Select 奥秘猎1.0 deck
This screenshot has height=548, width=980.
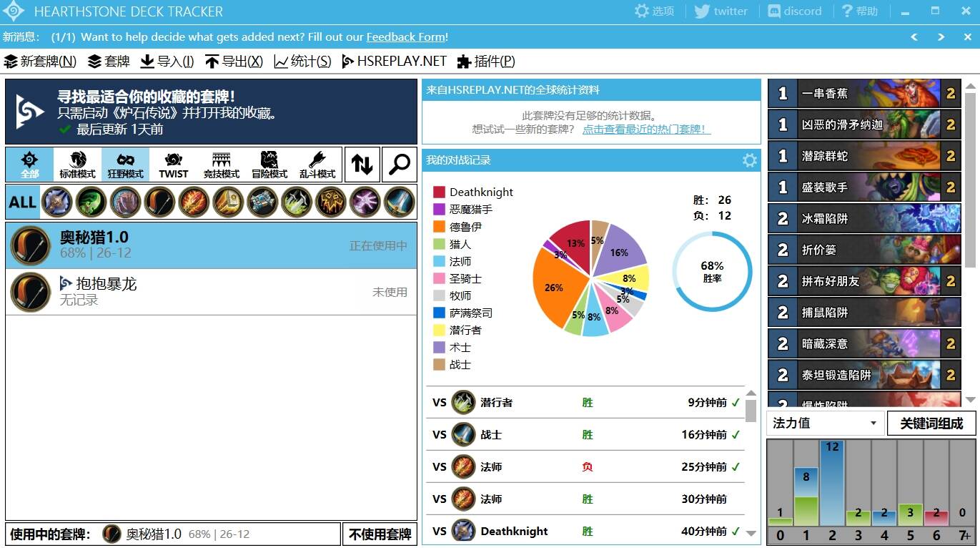click(211, 245)
